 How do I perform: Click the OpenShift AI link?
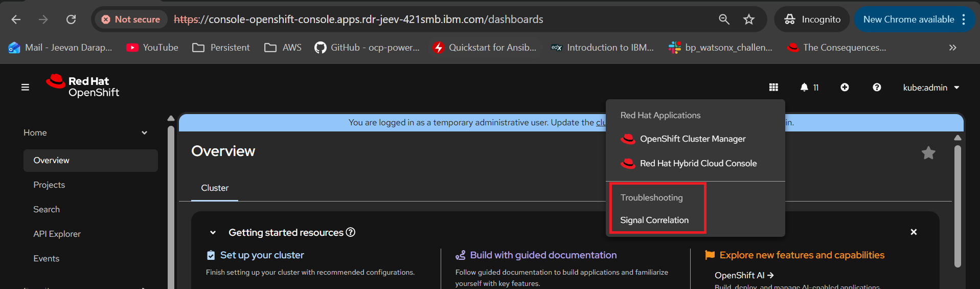(x=744, y=275)
